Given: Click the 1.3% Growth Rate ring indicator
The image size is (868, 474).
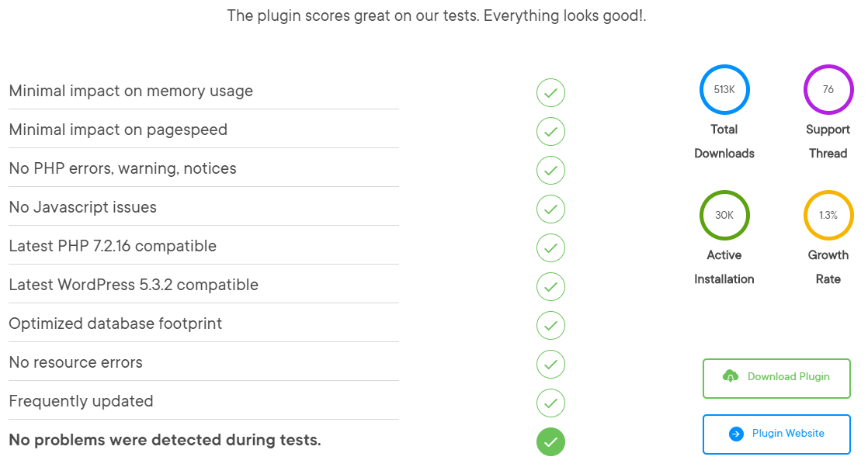Looking at the screenshot, I should click(x=828, y=215).
